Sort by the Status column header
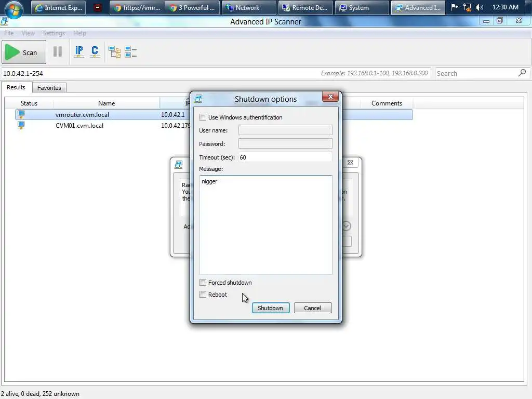The height and width of the screenshot is (399, 532). coord(29,103)
